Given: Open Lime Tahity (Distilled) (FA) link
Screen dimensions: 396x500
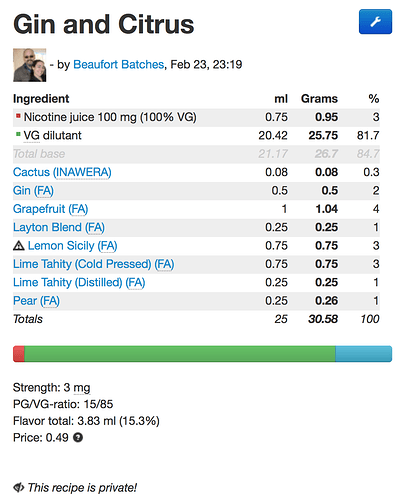Looking at the screenshot, I should coord(79,282).
